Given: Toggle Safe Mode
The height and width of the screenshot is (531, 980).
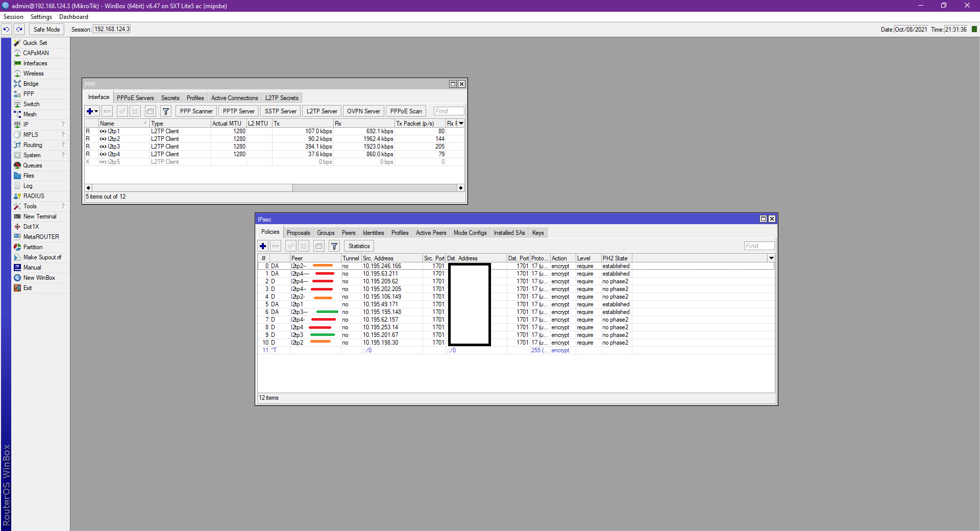Looking at the screenshot, I should (46, 29).
